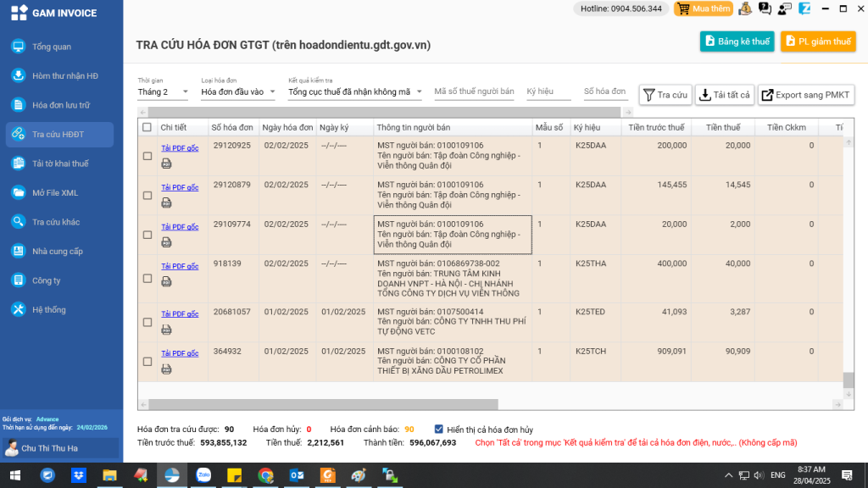Check the row for invoice 29120879
Viewport: 868px width, 488px height.
[147, 196]
